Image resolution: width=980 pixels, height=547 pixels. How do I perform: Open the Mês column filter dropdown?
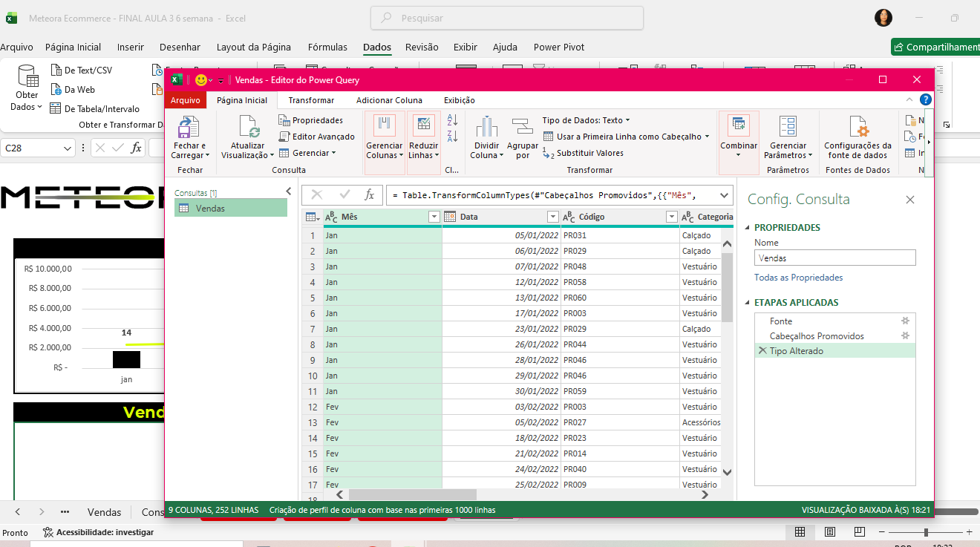[434, 217]
